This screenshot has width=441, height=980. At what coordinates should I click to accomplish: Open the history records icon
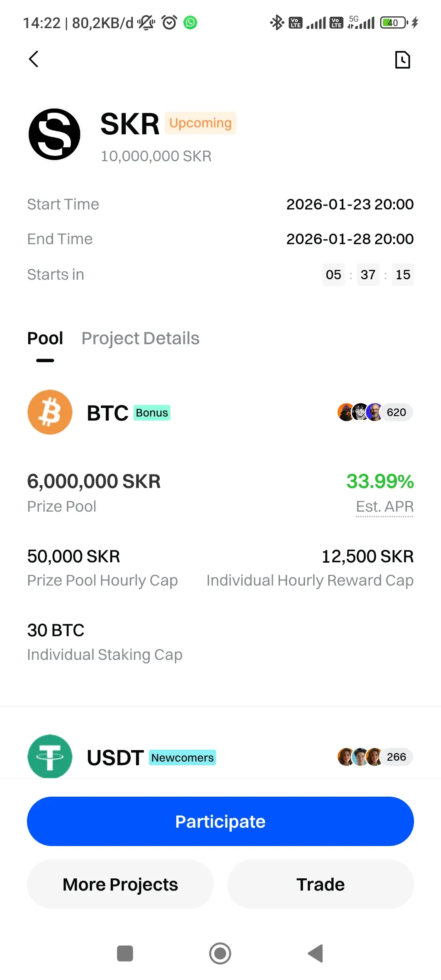402,60
